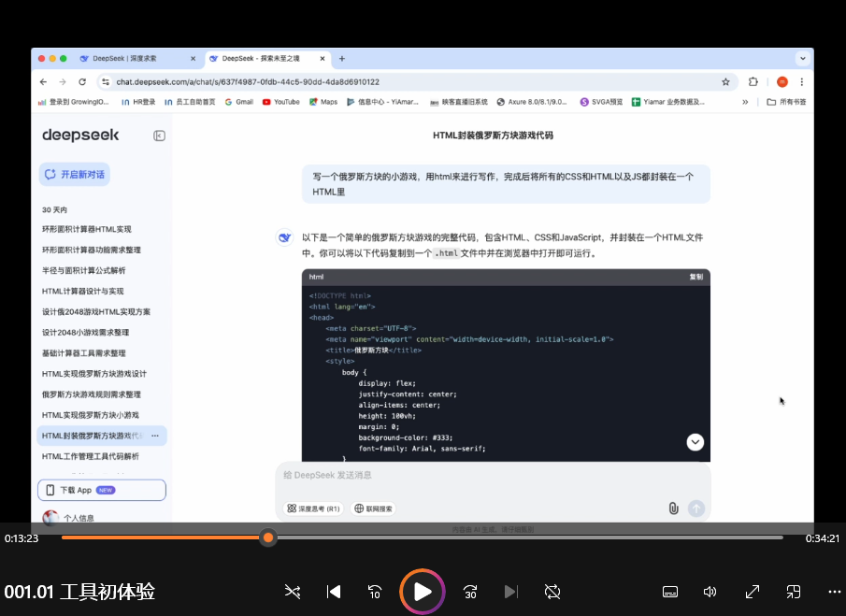The height and width of the screenshot is (616, 846).
Task: Skip forward 30 seconds
Action: (x=470, y=592)
